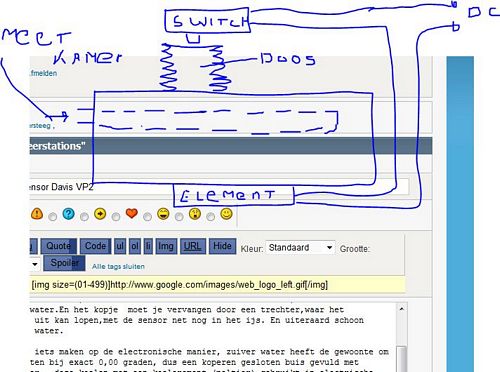Select the yellow arrow message icon

100,214
